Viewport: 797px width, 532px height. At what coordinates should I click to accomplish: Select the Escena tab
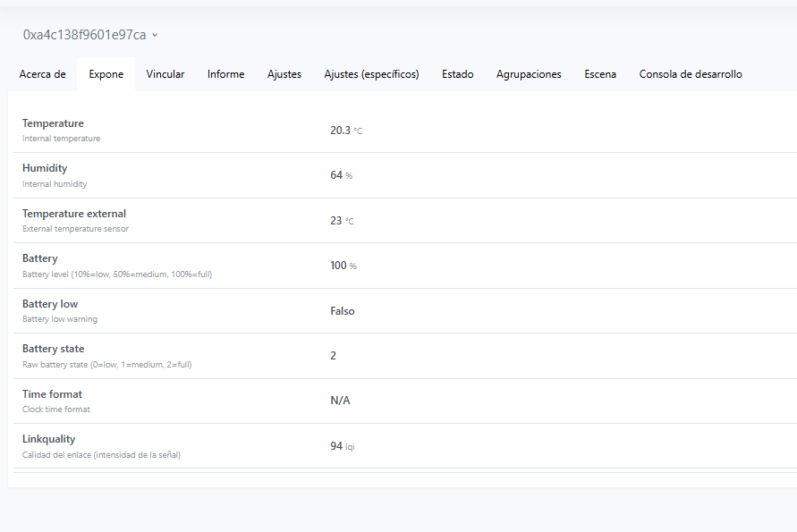pyautogui.click(x=600, y=74)
